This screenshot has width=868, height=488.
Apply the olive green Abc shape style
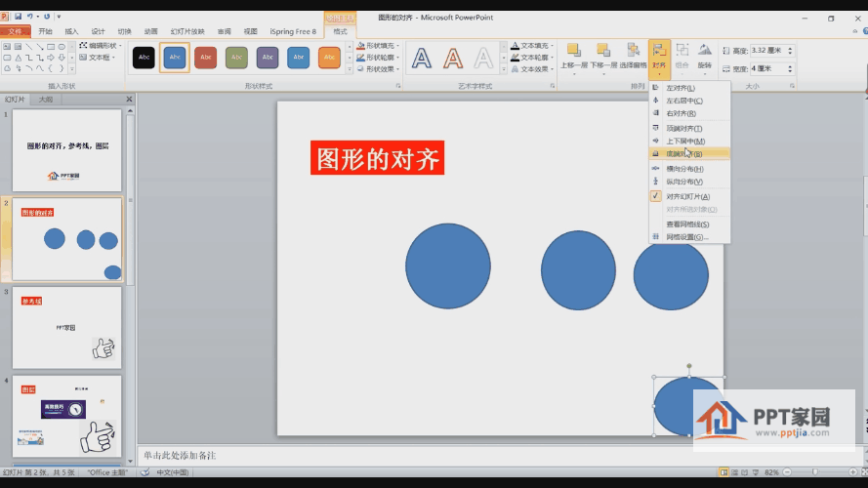point(236,57)
